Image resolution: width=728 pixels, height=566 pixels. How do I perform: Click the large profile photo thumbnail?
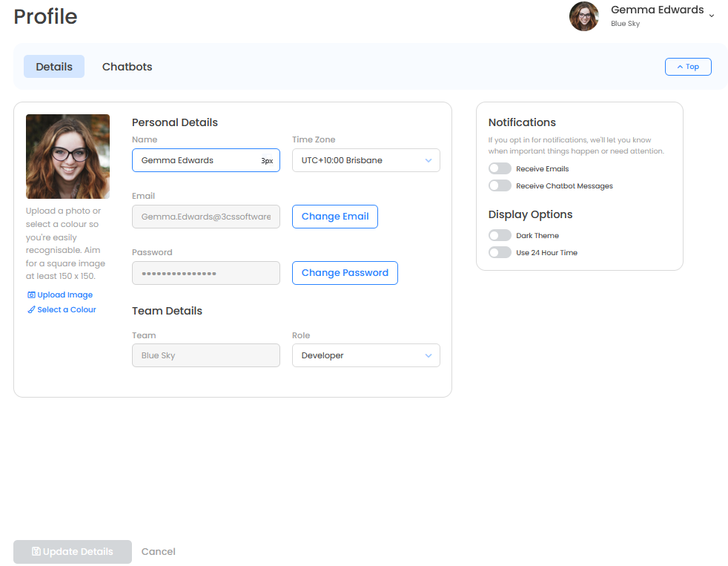tap(67, 157)
